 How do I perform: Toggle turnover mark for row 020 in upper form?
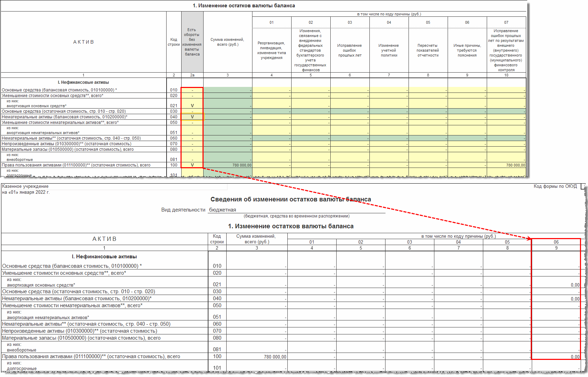pos(192,96)
